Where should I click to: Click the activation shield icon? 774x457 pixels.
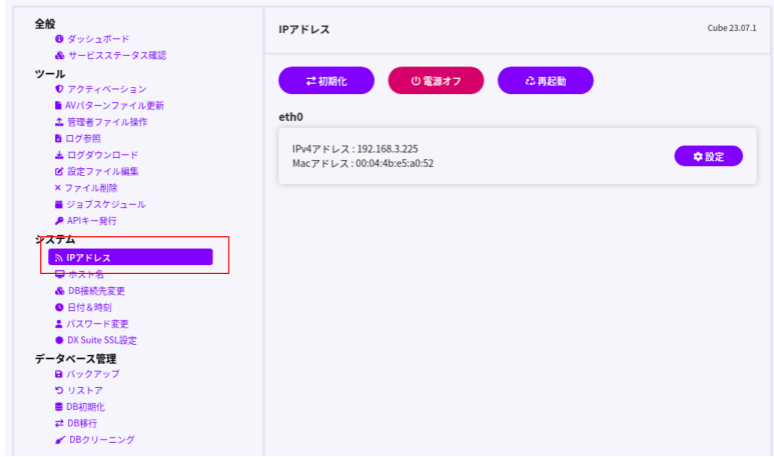(59, 89)
